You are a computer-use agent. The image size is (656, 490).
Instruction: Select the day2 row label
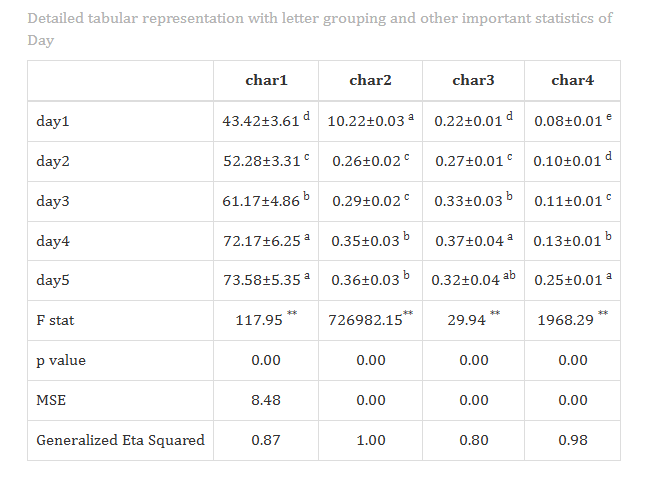tap(53, 161)
